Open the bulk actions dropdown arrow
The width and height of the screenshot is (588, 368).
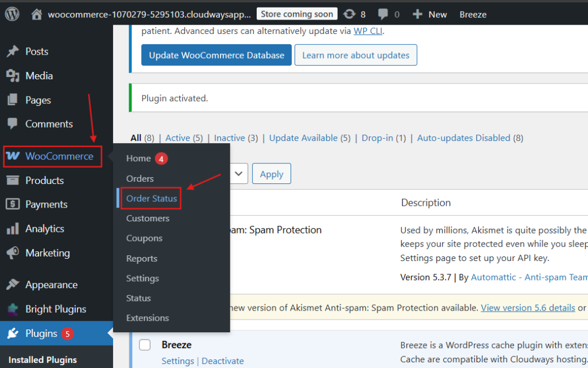tap(238, 174)
